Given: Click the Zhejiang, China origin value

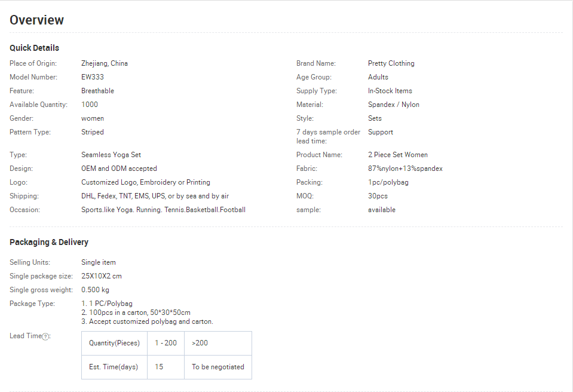Looking at the screenshot, I should [x=104, y=63].
